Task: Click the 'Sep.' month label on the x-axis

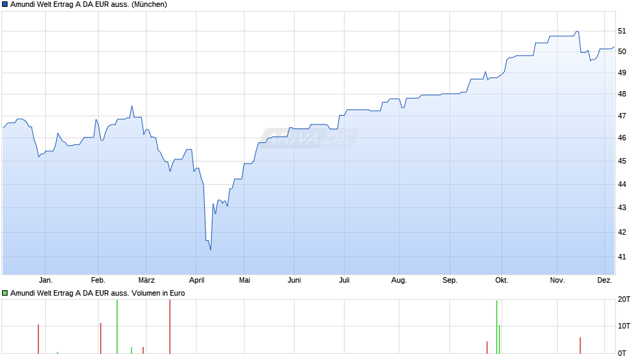Action: point(449,280)
